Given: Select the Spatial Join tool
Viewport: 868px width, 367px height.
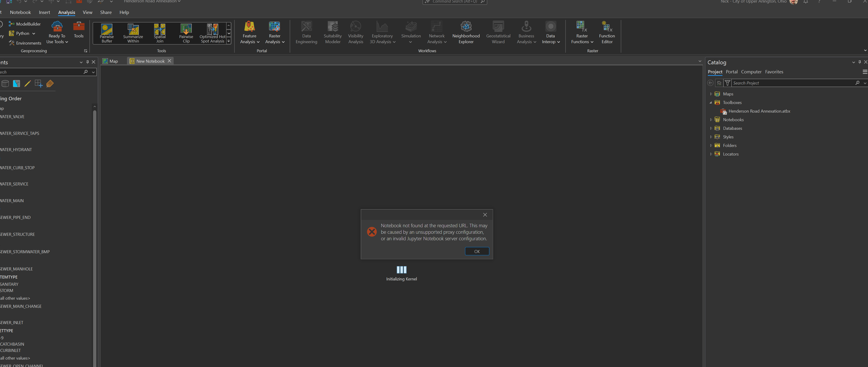Looking at the screenshot, I should 159,33.
